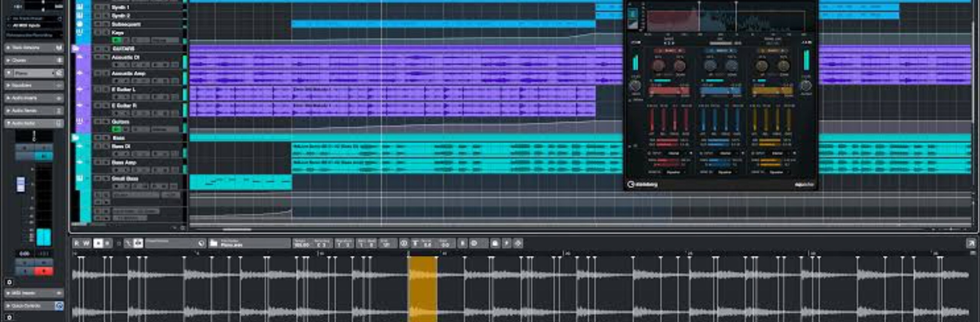Click the Synth 1 instrument track icon
Image resolution: width=980 pixels, height=322 pixels.
(x=80, y=7)
